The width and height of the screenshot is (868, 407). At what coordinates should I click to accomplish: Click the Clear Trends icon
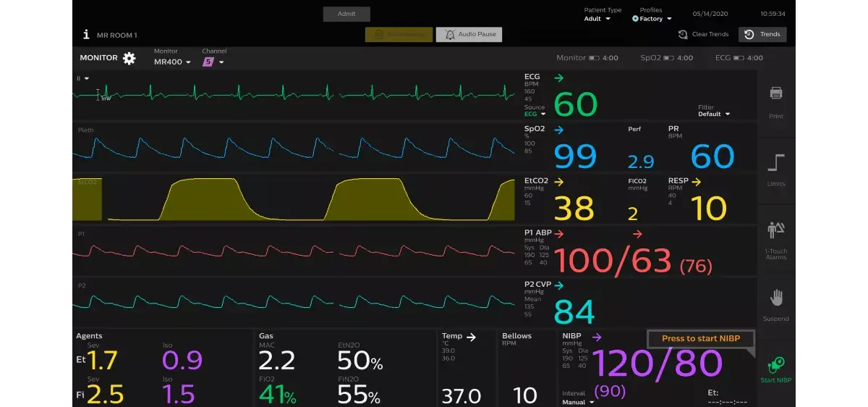[x=683, y=35]
